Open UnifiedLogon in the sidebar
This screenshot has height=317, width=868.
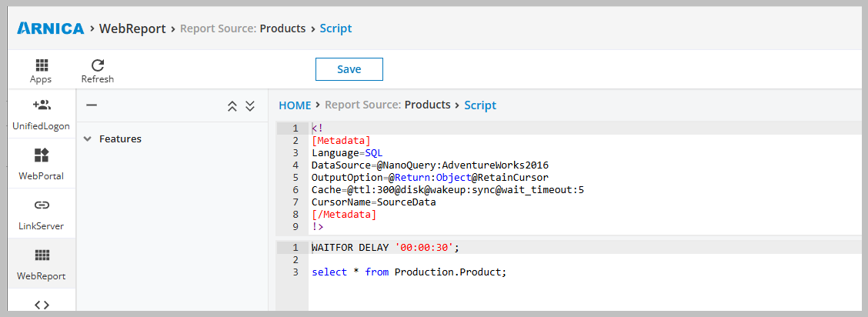(x=42, y=114)
